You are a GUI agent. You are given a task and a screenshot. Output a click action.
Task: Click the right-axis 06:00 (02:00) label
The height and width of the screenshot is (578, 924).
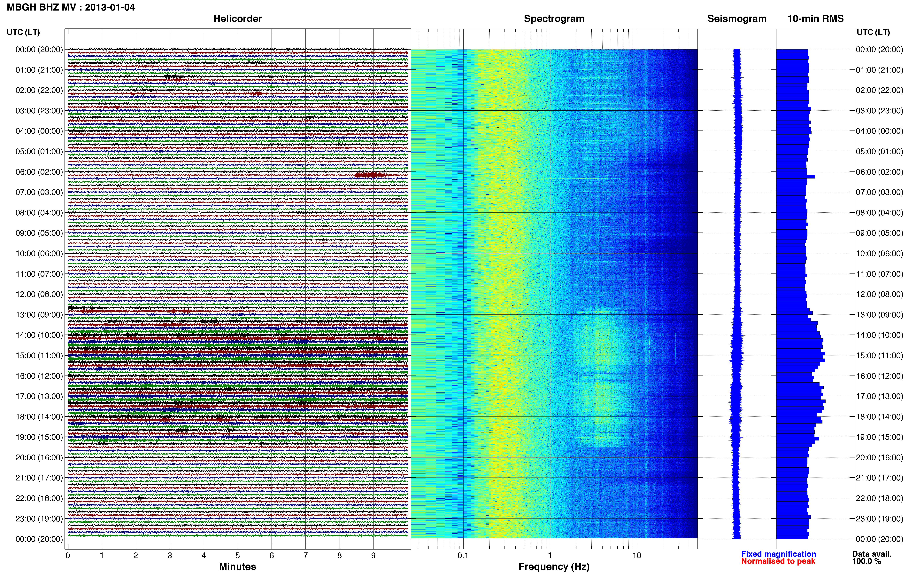(x=879, y=172)
